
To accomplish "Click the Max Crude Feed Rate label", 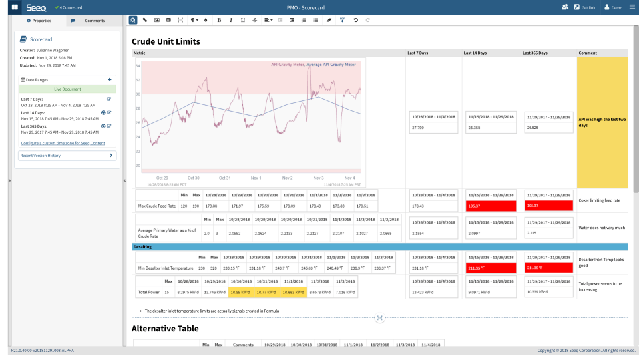I will click(x=157, y=206).
